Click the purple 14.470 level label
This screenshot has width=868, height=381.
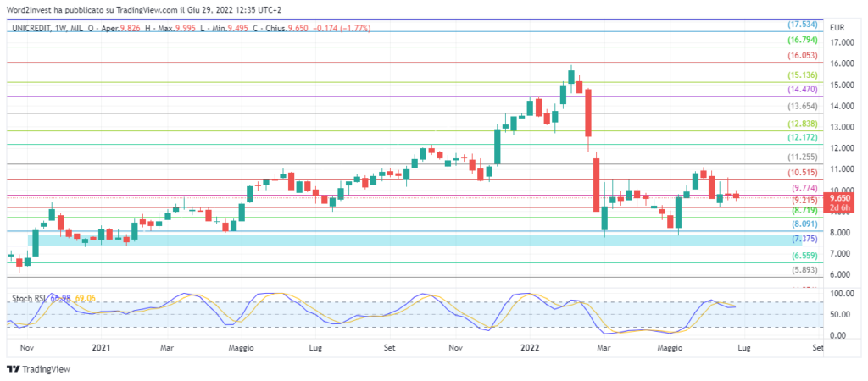pyautogui.click(x=803, y=89)
